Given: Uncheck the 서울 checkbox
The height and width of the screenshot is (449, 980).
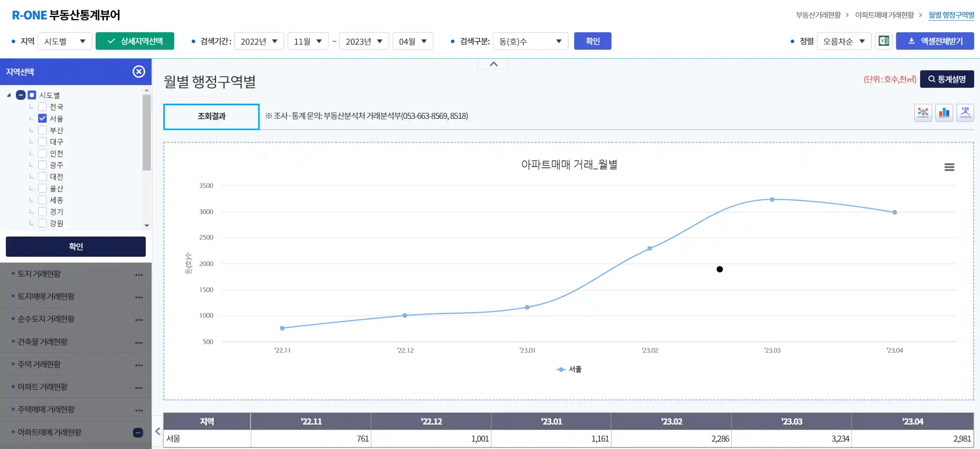Looking at the screenshot, I should 42,118.
